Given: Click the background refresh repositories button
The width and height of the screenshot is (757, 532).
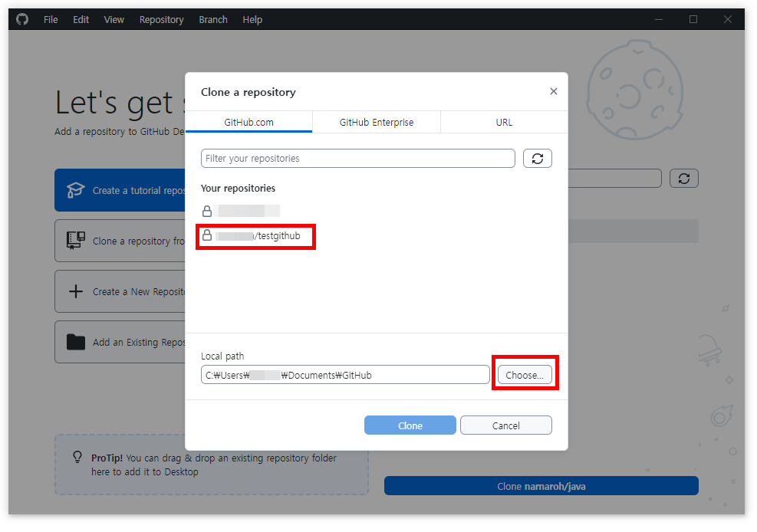Looking at the screenshot, I should coord(683,179).
